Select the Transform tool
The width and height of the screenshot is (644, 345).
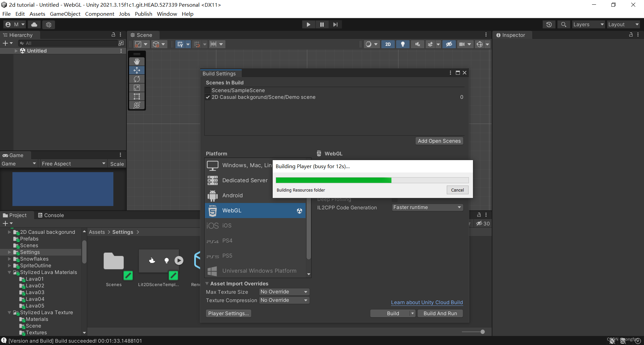click(x=137, y=105)
